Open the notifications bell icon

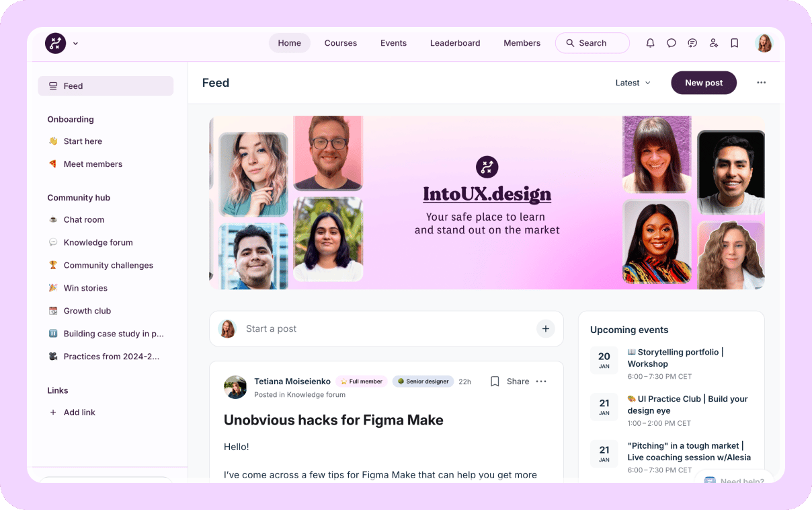click(x=650, y=43)
